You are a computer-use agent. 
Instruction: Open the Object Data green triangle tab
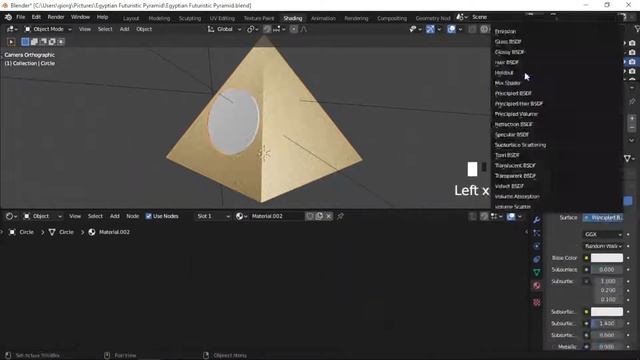(x=537, y=272)
